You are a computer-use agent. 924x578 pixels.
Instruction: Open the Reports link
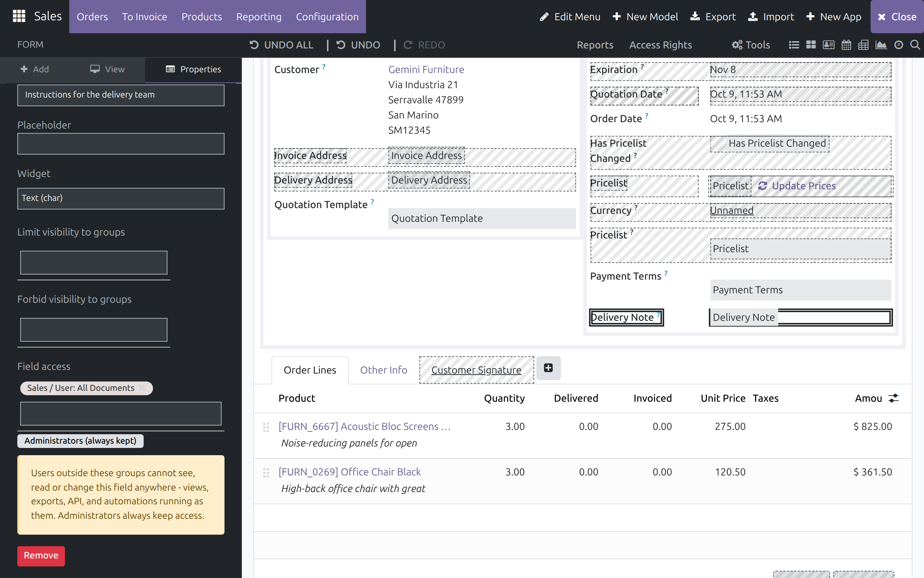pos(595,45)
